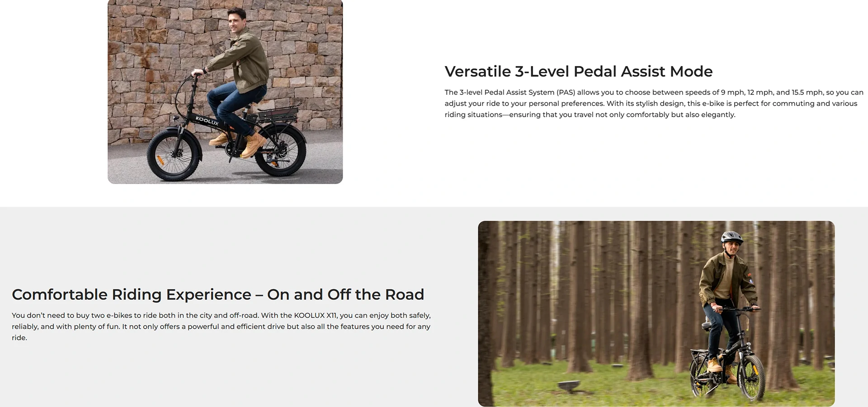Click the "(PAS)" abbreviation in the description
868x407 pixels.
566,92
